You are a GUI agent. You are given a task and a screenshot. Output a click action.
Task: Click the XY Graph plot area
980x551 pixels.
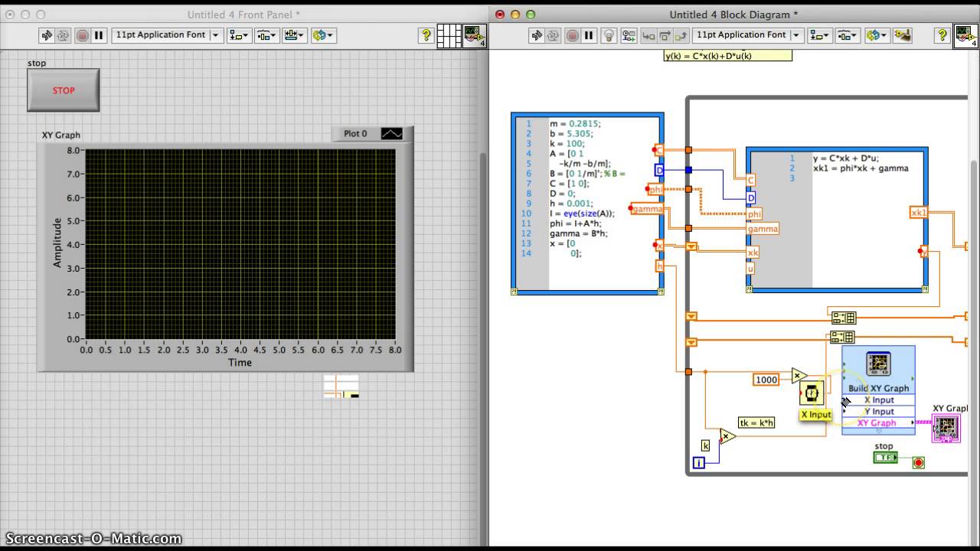(240, 244)
